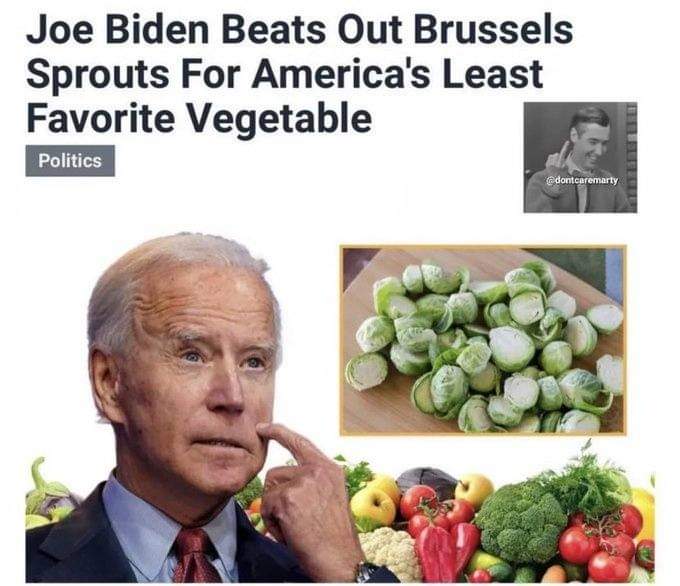Viewport: 680px width, 586px height.
Task: Click the word "Brussels" in the headline
Action: pos(494,30)
